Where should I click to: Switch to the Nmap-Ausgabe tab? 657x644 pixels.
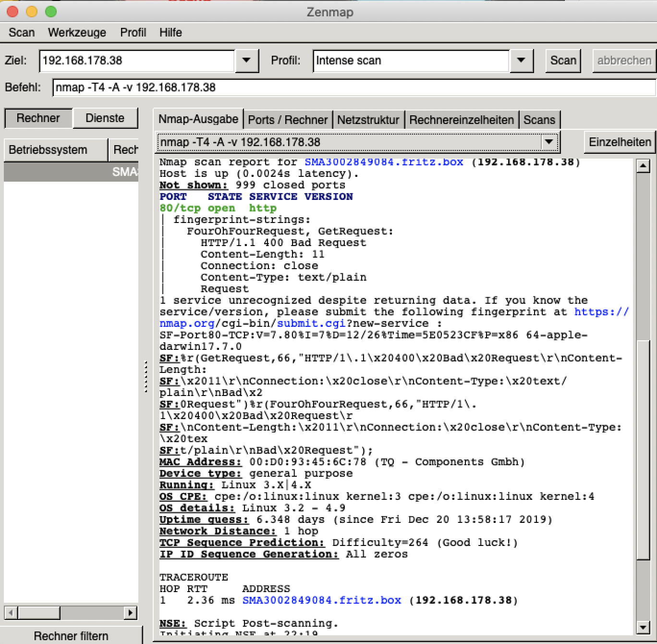(x=198, y=119)
